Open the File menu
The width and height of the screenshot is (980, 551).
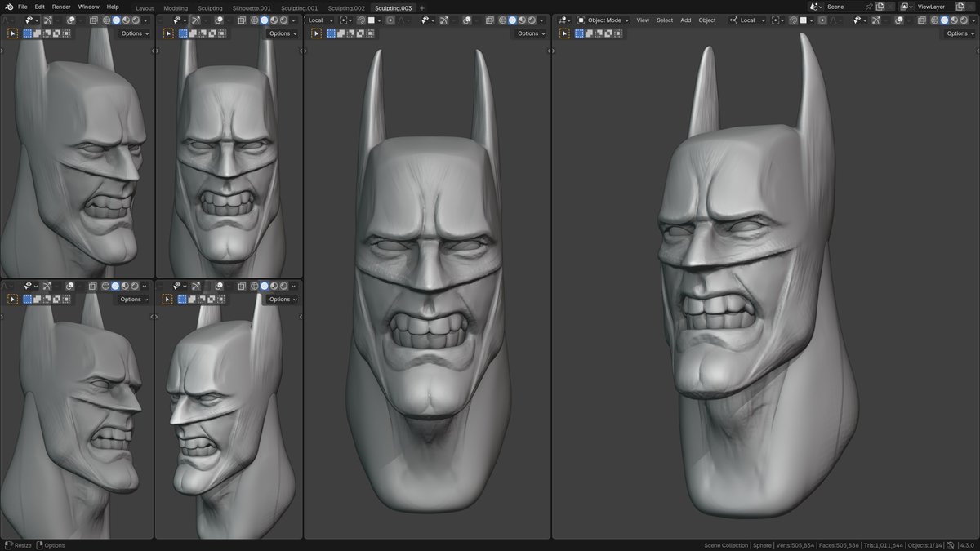[23, 7]
